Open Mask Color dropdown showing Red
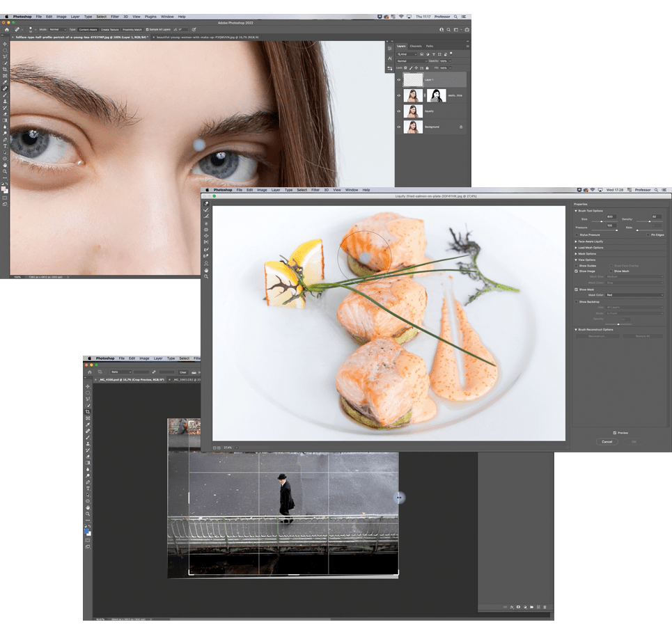 (x=634, y=294)
